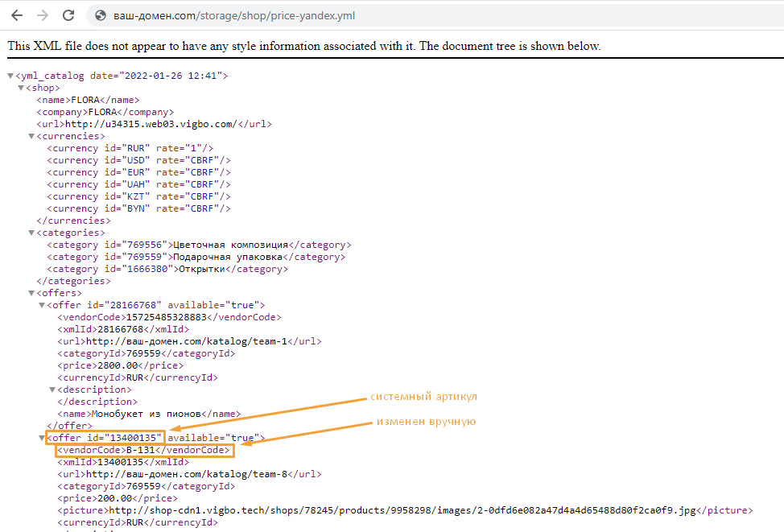The height and width of the screenshot is (532, 784).
Task: Collapse the categories node
Action: coord(31,233)
